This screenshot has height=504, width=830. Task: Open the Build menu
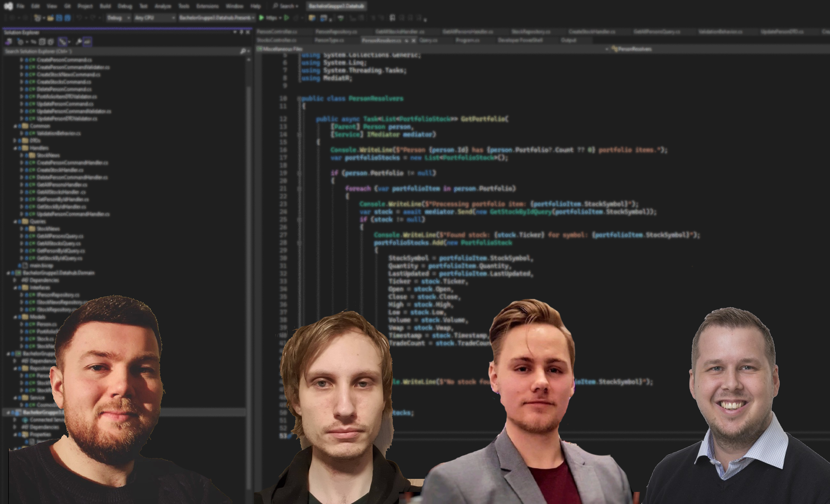(105, 6)
